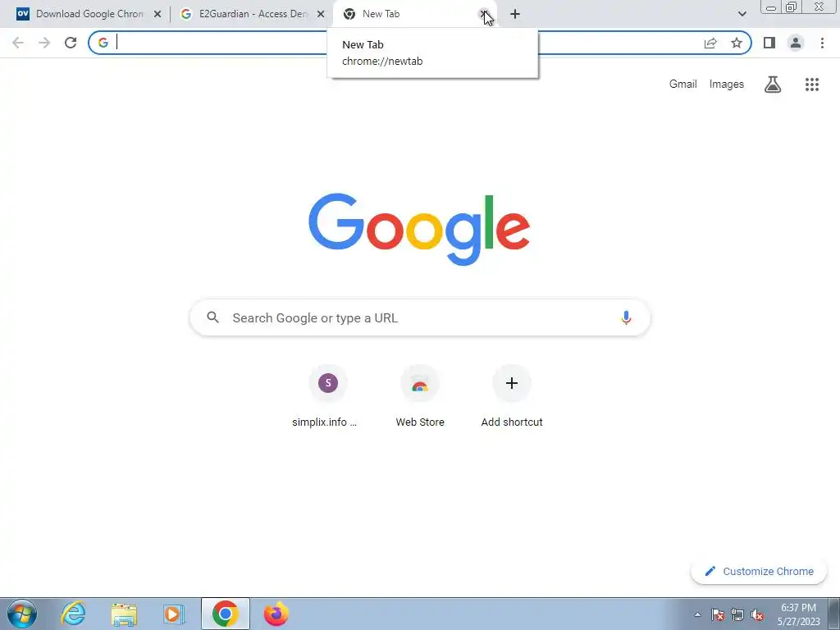The height and width of the screenshot is (630, 840).
Task: Open the profile avatar button
Action: point(796,43)
